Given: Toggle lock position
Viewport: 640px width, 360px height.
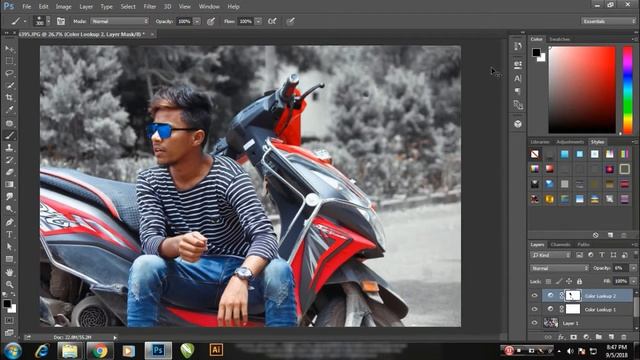Looking at the screenshot, I should [x=569, y=281].
